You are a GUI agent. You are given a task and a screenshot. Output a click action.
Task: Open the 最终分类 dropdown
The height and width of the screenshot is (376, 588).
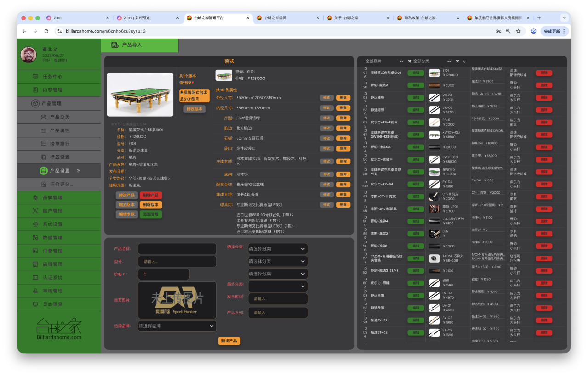click(x=277, y=286)
